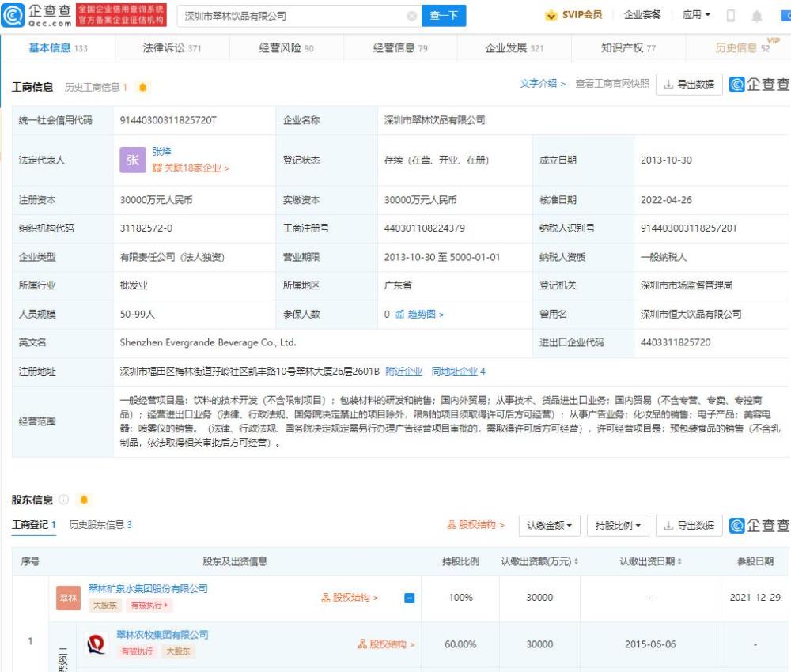
Task: Open 持股比例 dropdown filter
Action: coord(618,525)
